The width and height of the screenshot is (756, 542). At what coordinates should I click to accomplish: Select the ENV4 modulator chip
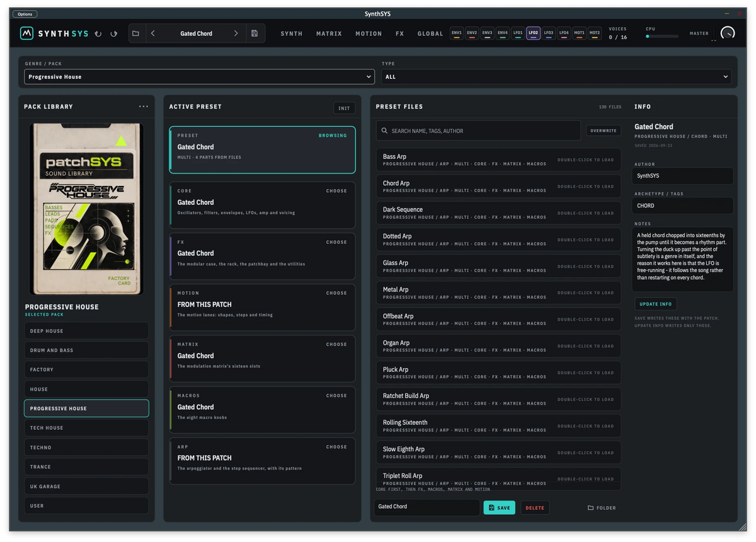(x=502, y=33)
